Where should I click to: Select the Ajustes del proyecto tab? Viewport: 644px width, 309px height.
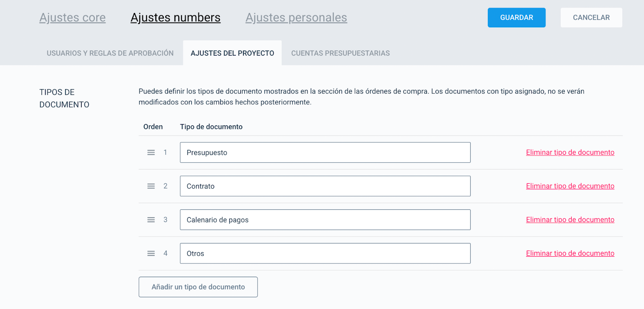[x=232, y=53]
